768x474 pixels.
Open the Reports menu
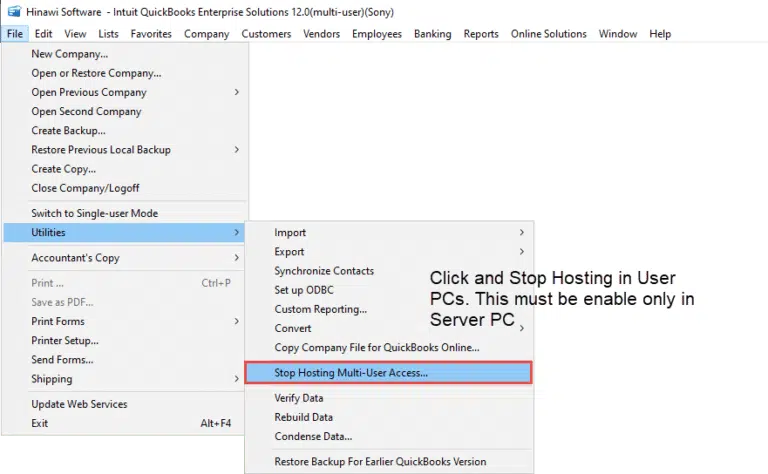pos(481,34)
